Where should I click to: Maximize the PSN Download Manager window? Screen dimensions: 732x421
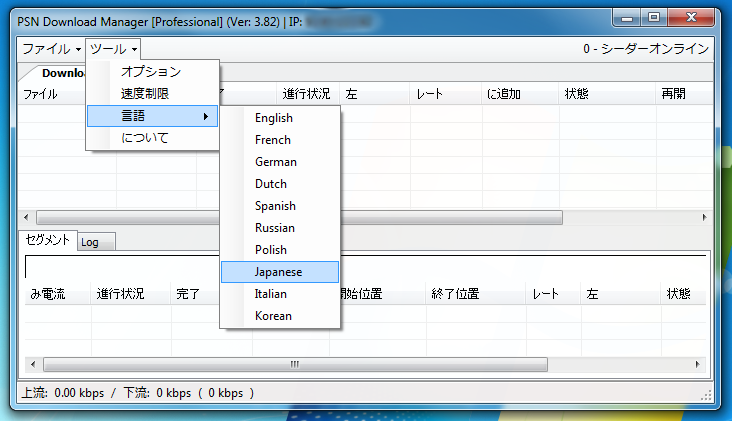[x=654, y=18]
